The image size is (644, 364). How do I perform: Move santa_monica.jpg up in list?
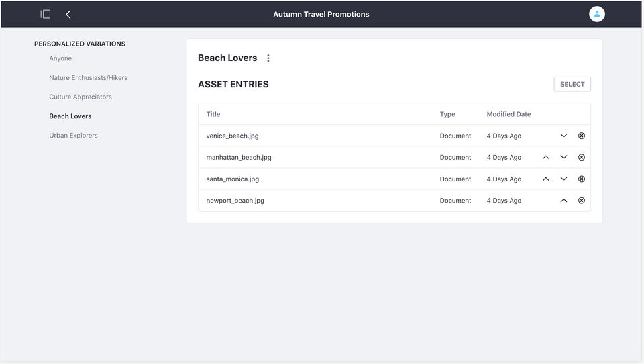click(546, 179)
